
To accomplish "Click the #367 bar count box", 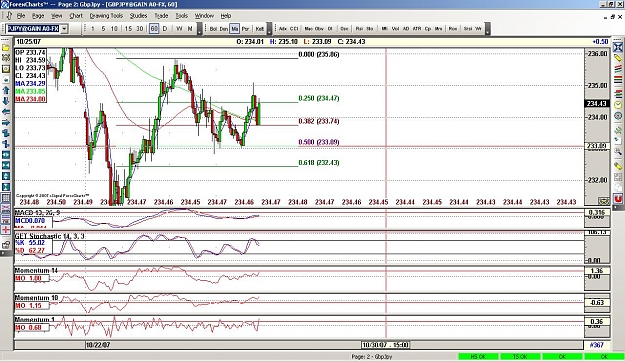I will (x=597, y=345).
